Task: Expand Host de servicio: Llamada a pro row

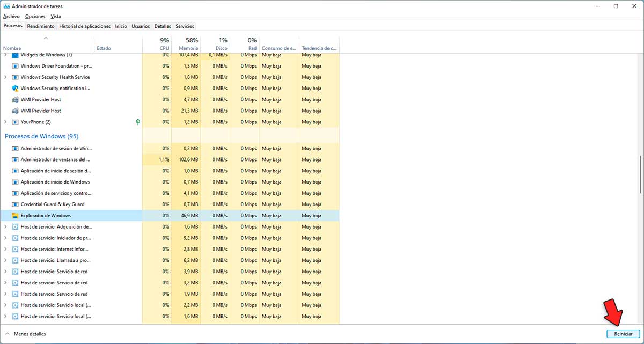Action: click(5, 260)
